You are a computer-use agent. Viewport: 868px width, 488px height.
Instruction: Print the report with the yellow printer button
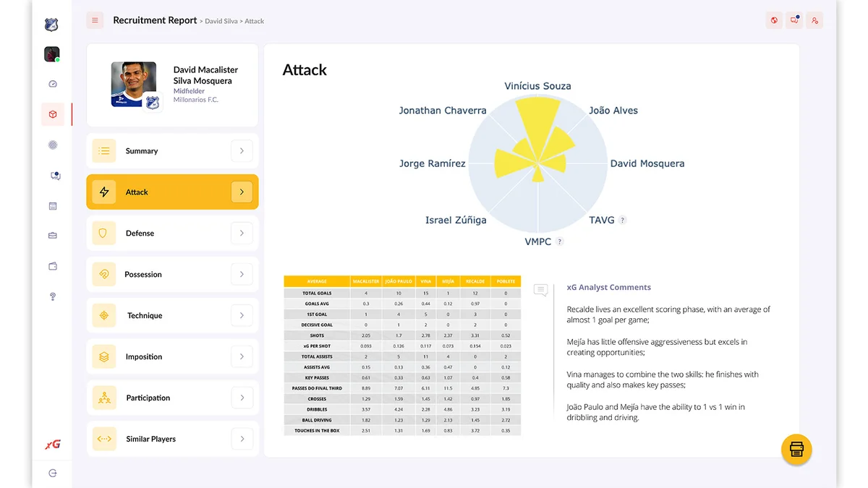tap(796, 449)
